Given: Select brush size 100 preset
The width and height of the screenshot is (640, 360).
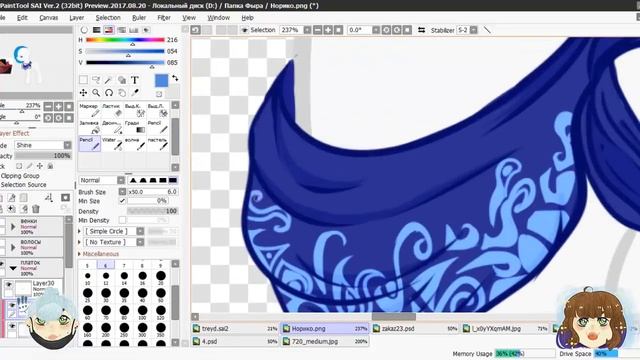Looking at the screenshot, I should pyautogui.click(x=142, y=312).
